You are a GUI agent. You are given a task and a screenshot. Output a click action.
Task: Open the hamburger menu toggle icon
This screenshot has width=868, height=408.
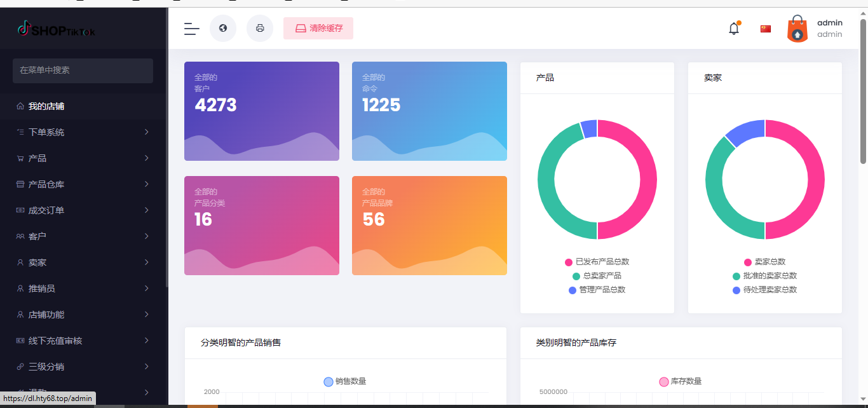(191, 28)
